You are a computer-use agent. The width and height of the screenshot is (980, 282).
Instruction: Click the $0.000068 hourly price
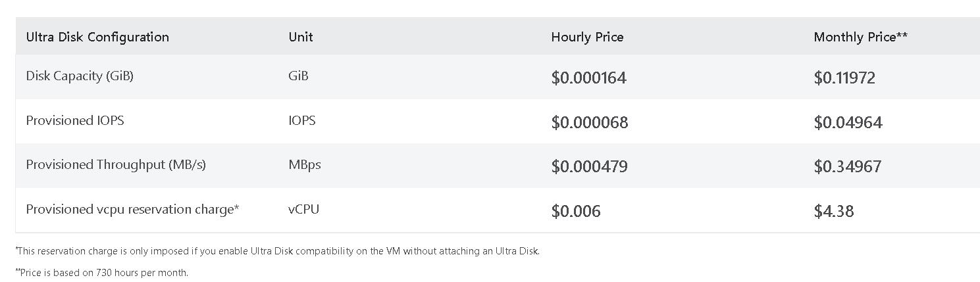tap(589, 123)
